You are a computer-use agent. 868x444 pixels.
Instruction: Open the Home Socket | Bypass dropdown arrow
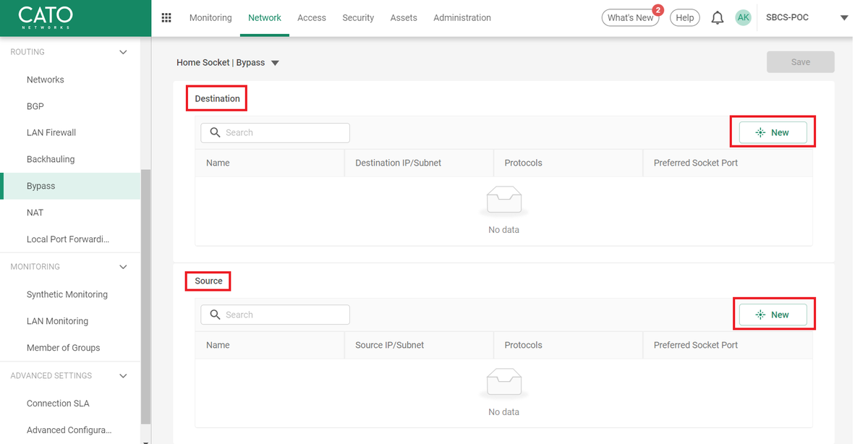[x=275, y=63]
